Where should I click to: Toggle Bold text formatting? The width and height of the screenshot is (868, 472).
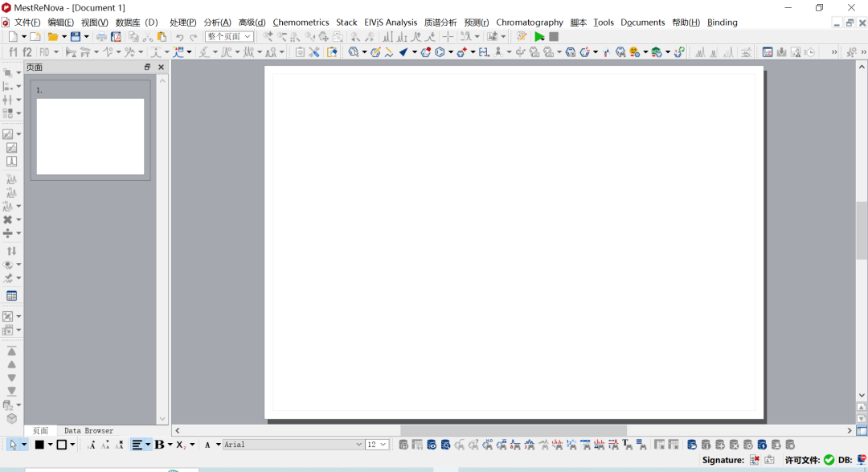click(159, 445)
